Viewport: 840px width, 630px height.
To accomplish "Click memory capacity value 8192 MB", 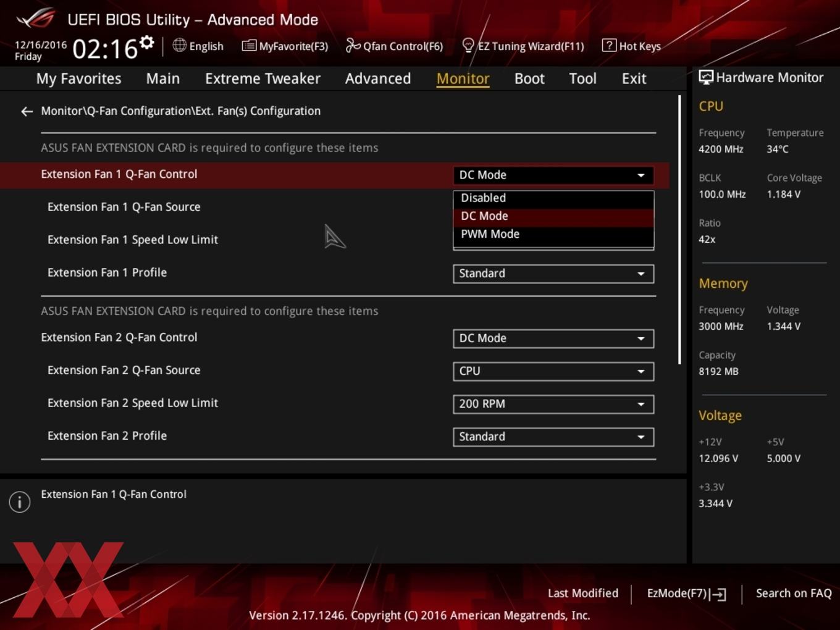I will 718,372.
